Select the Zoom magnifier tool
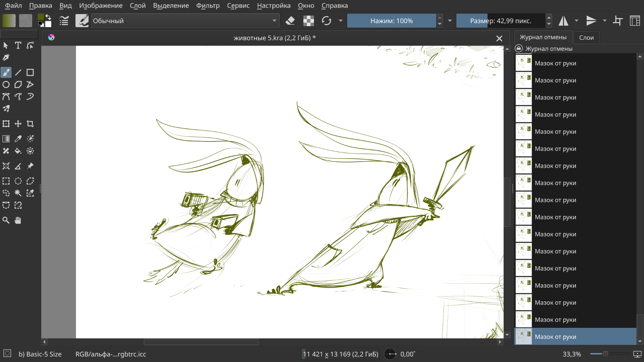Image resolution: width=644 pixels, height=362 pixels. click(6, 220)
